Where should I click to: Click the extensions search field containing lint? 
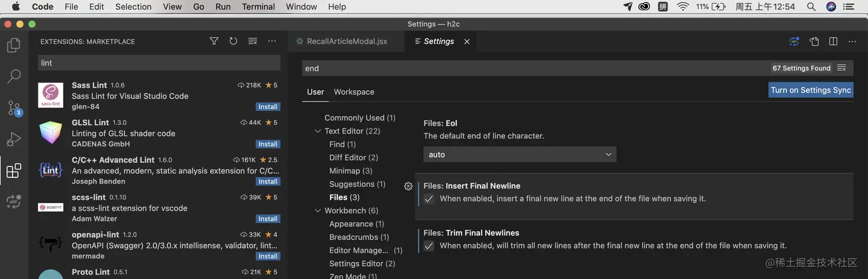pyautogui.click(x=159, y=63)
